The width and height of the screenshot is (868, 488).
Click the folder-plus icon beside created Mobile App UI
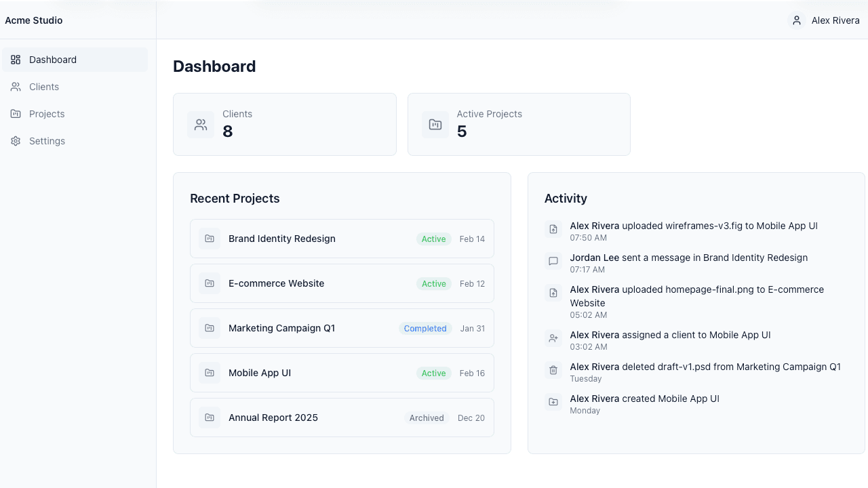553,401
